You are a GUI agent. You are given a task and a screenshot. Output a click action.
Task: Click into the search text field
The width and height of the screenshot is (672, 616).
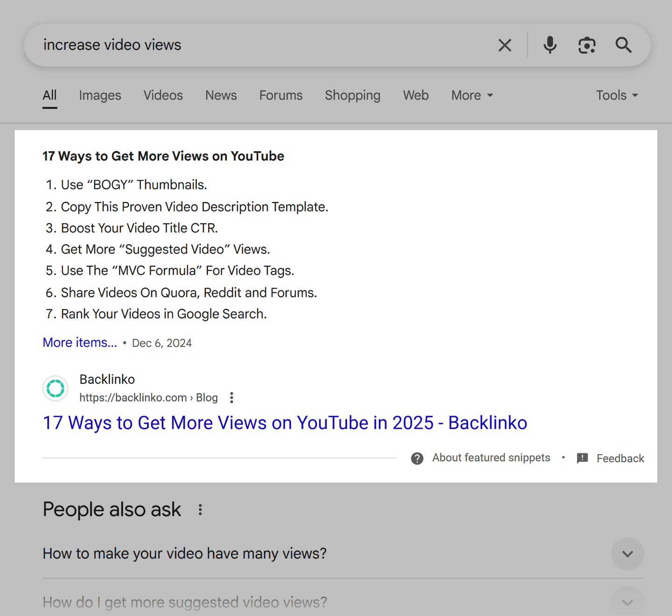pos(261,45)
